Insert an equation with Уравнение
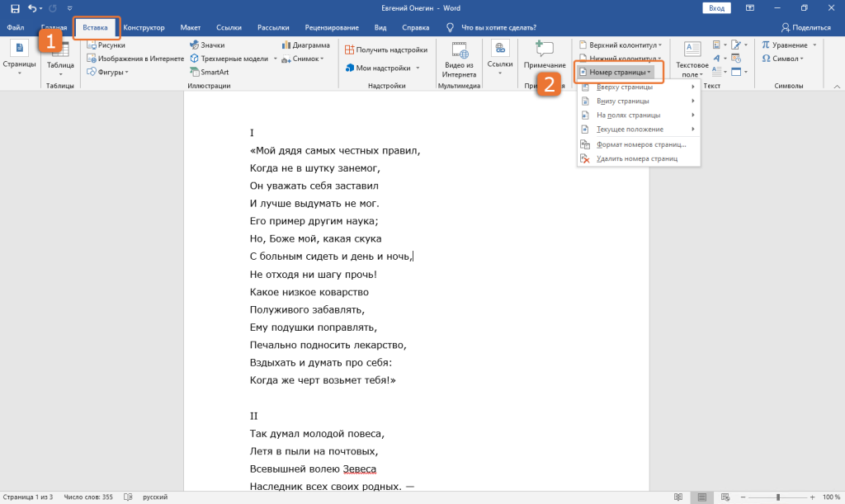The width and height of the screenshot is (845, 504). 785,45
